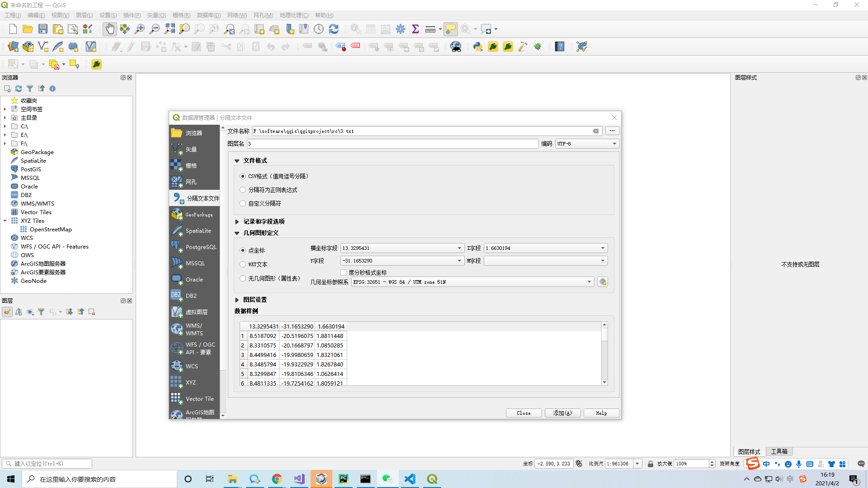Collapse the file format section
The width and height of the screenshot is (868, 488).
pos(237,161)
